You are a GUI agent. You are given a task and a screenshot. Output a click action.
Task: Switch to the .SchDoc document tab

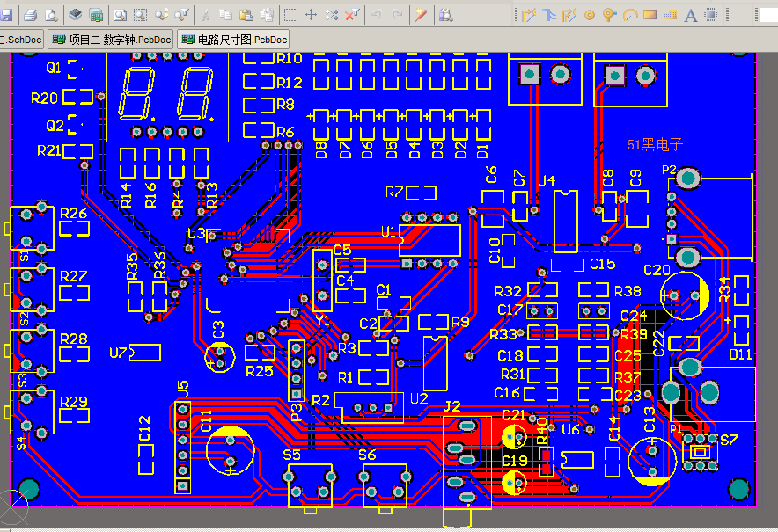coord(21,40)
